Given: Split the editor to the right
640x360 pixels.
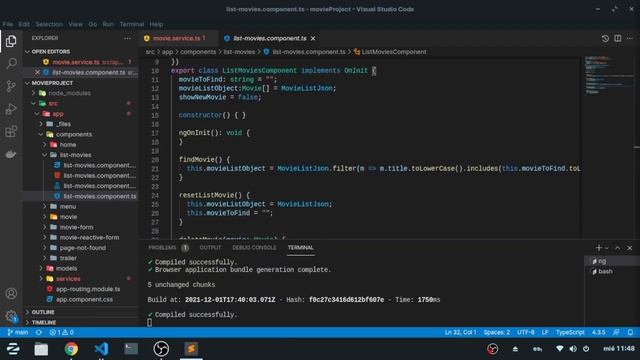Looking at the screenshot, I should (618, 38).
